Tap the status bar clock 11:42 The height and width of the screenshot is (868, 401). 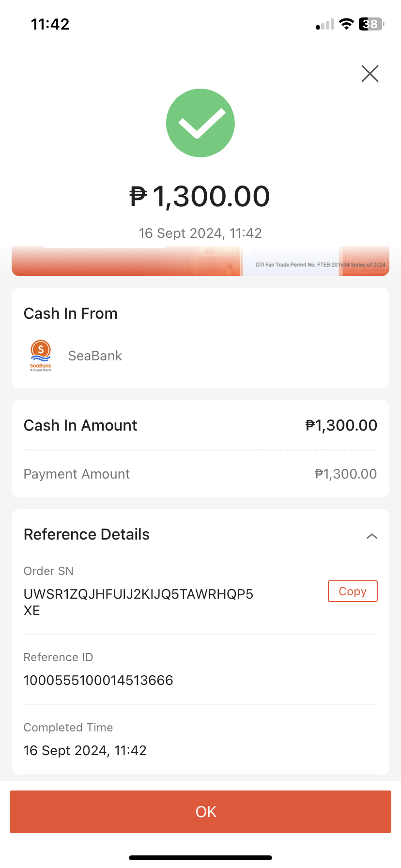click(x=50, y=24)
